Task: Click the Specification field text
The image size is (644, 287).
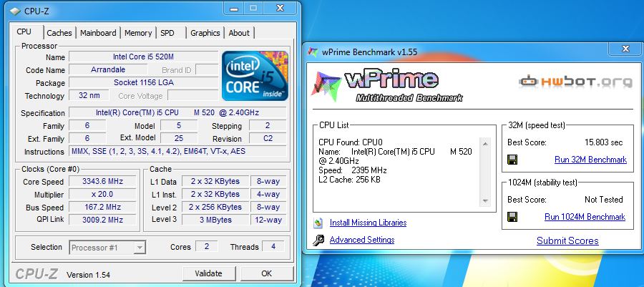Action: click(x=177, y=112)
